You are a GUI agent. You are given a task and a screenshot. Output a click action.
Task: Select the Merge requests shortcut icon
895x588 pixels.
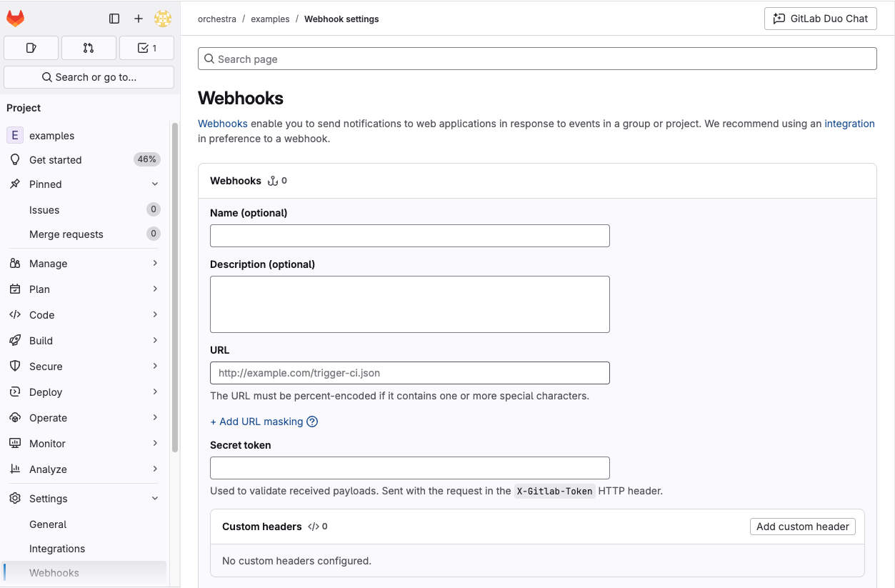[x=89, y=47]
